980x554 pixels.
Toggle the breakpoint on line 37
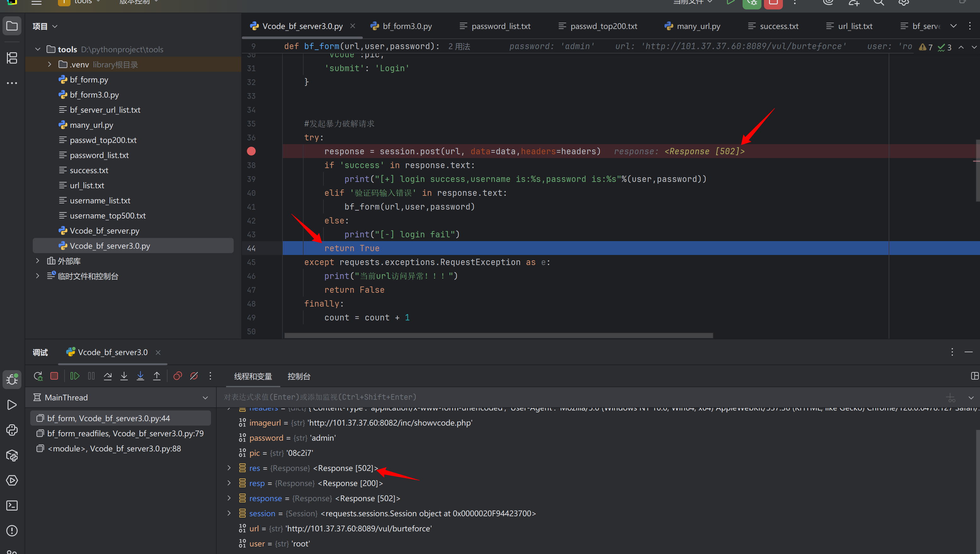point(251,151)
